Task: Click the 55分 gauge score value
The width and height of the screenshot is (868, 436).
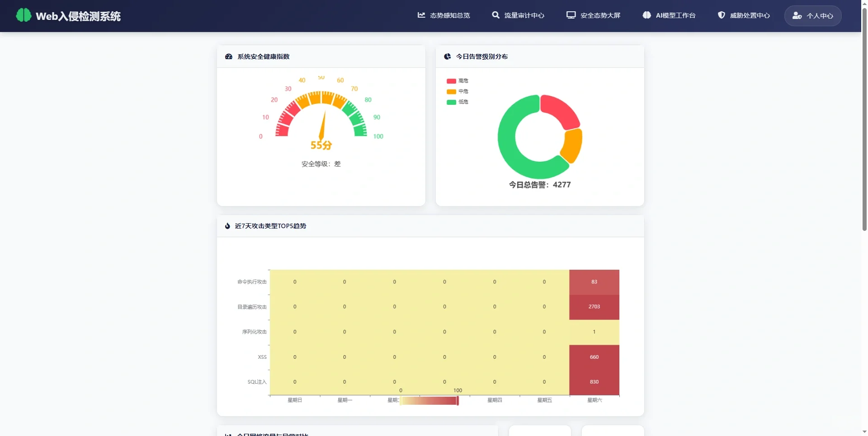Action: [321, 145]
